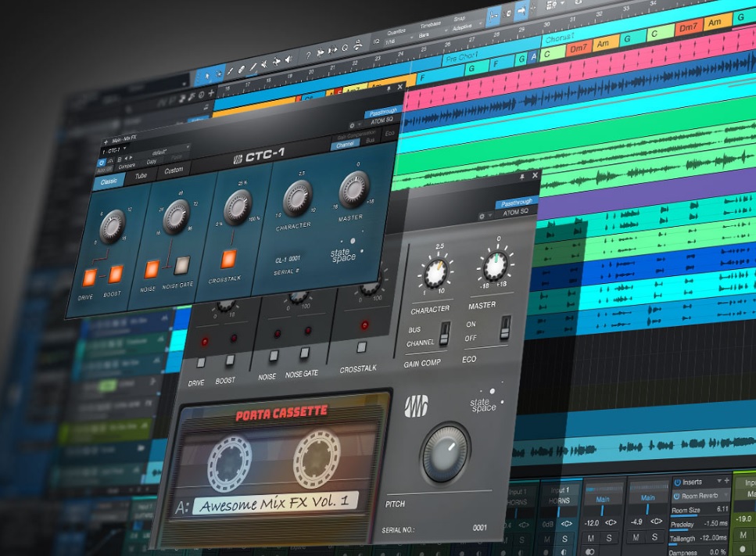This screenshot has width=756, height=556.
Task: Toggle the orange Boost button on CTC-1
Action: [115, 274]
